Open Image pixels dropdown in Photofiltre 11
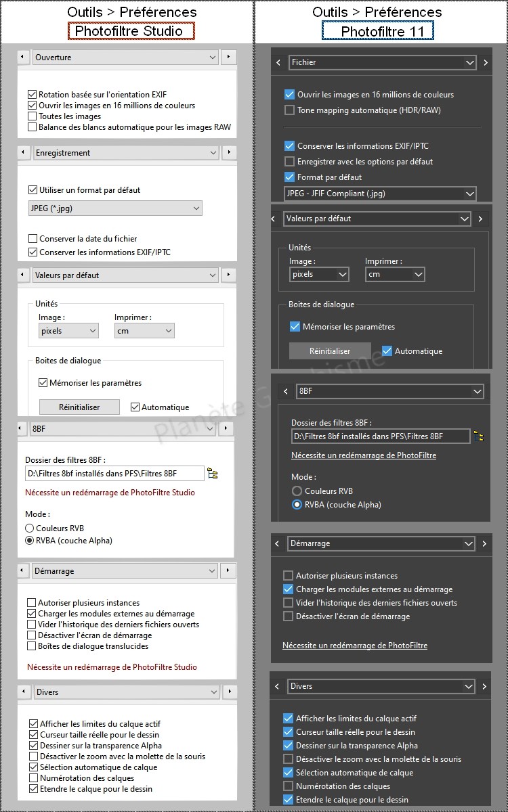The image size is (508, 812). 319,275
